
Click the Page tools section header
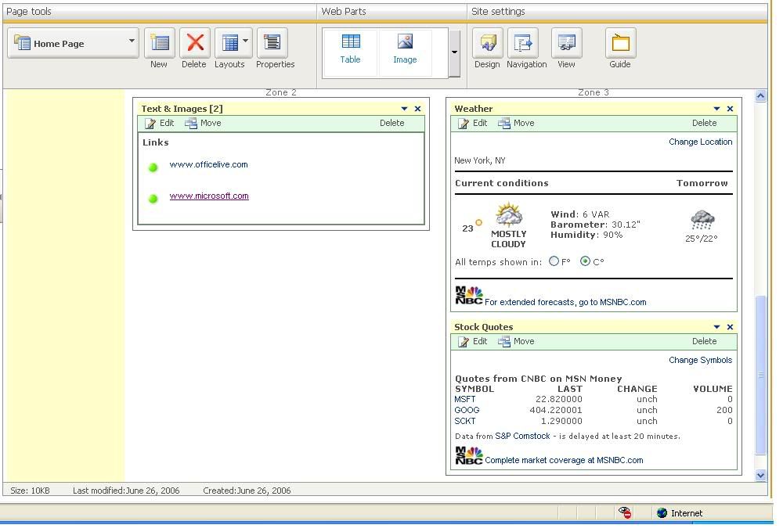click(29, 12)
